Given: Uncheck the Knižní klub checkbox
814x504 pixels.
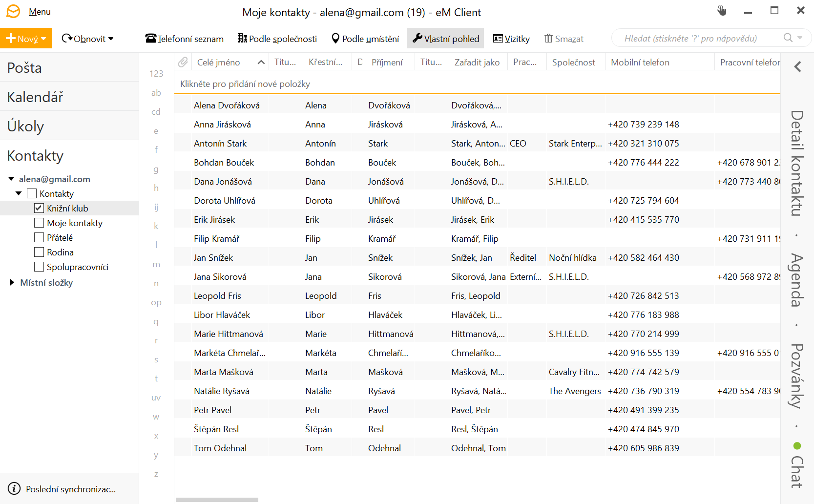Looking at the screenshot, I should 39,208.
